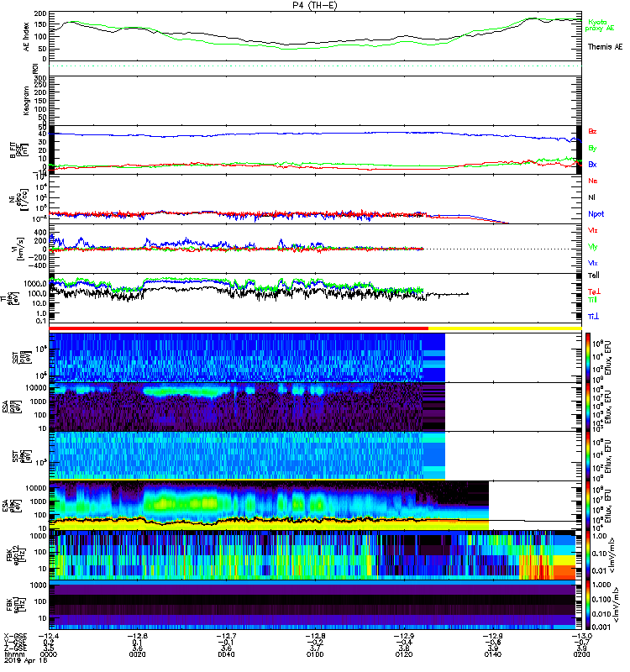
Task: Select the blue Ti perpendicular legend label
Action: (x=593, y=317)
